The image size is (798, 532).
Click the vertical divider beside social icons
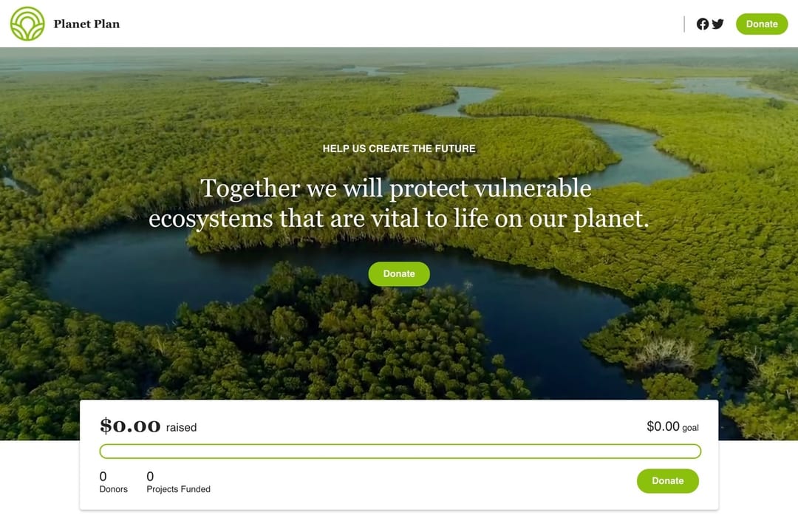pos(684,24)
